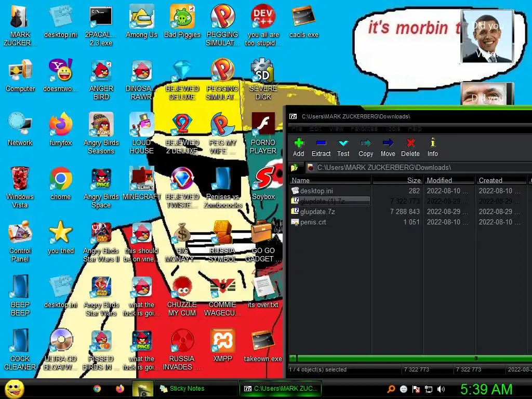Select the Angry Birds Seasons icon
This screenshot has height=399, width=532.
pos(101,134)
